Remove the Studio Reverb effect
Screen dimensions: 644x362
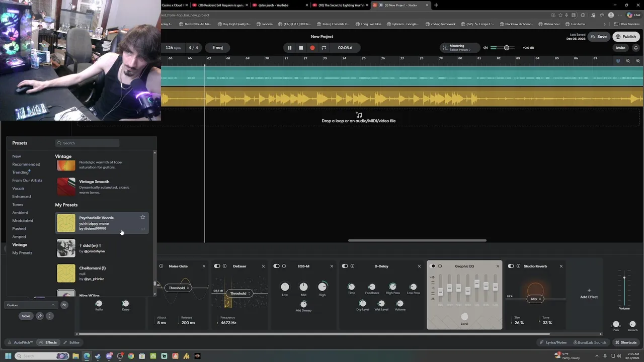[x=561, y=266]
